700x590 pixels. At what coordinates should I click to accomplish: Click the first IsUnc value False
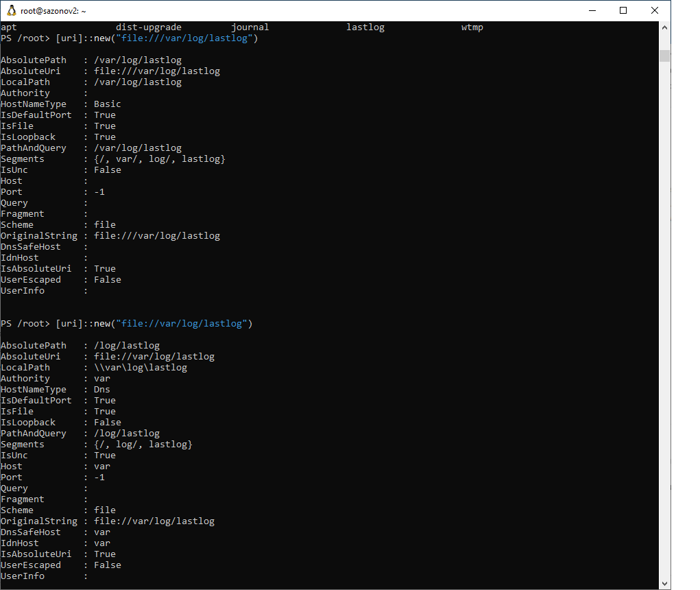pyautogui.click(x=108, y=170)
